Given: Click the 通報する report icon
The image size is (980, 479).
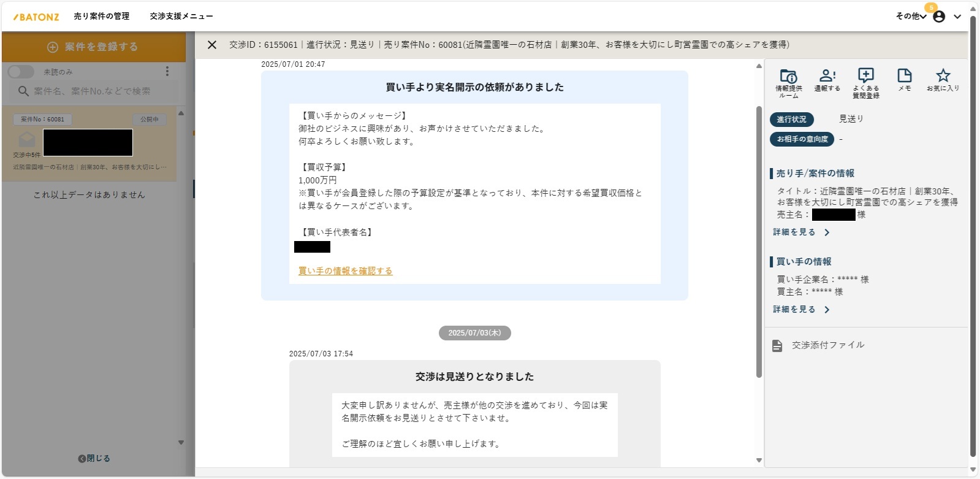Looking at the screenshot, I should click(827, 77).
